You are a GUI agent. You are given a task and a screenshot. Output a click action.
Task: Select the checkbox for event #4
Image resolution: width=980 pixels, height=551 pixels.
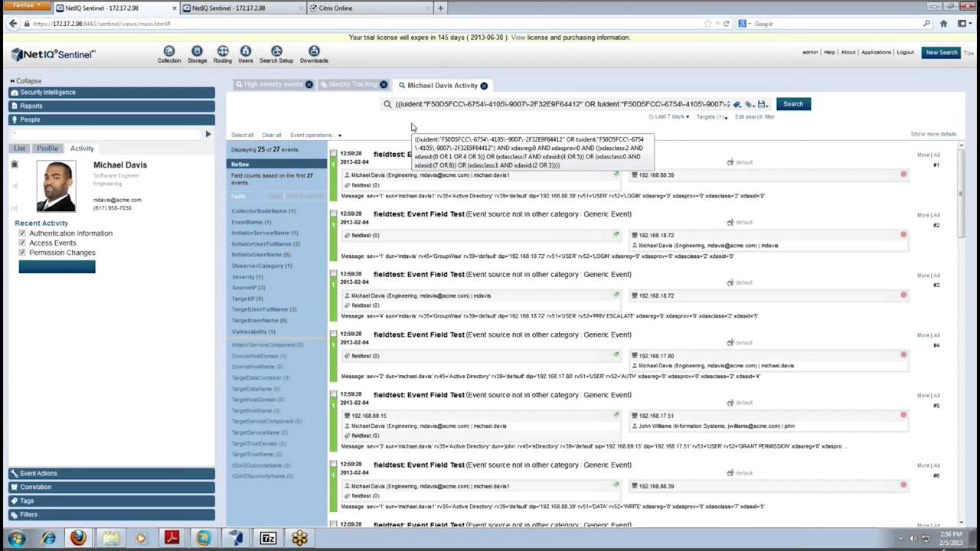pos(333,334)
